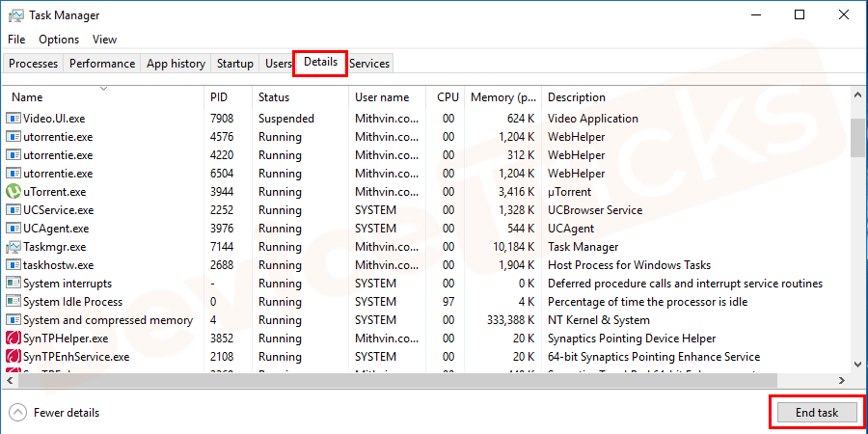Click description 'NT Kernel & System'
The height and width of the screenshot is (434, 868).
tap(598, 320)
